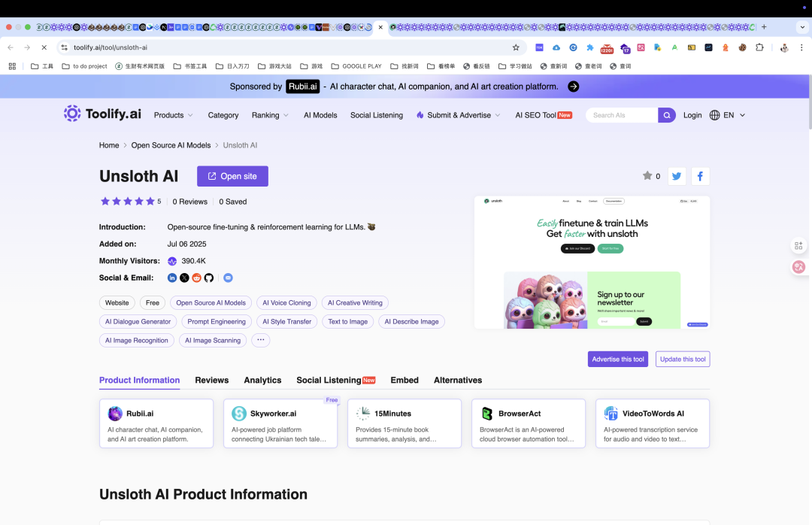The width and height of the screenshot is (812, 525).
Task: Click Open Source AI Models breadcrumb
Action: (x=171, y=145)
